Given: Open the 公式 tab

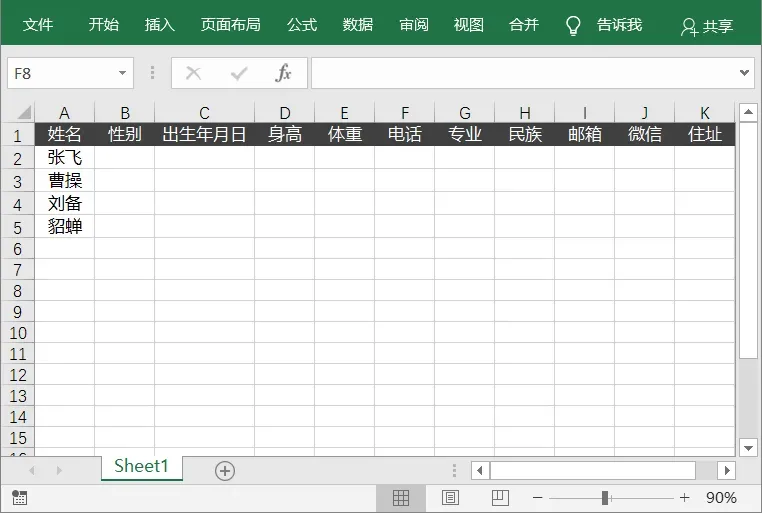Looking at the screenshot, I should point(302,25).
